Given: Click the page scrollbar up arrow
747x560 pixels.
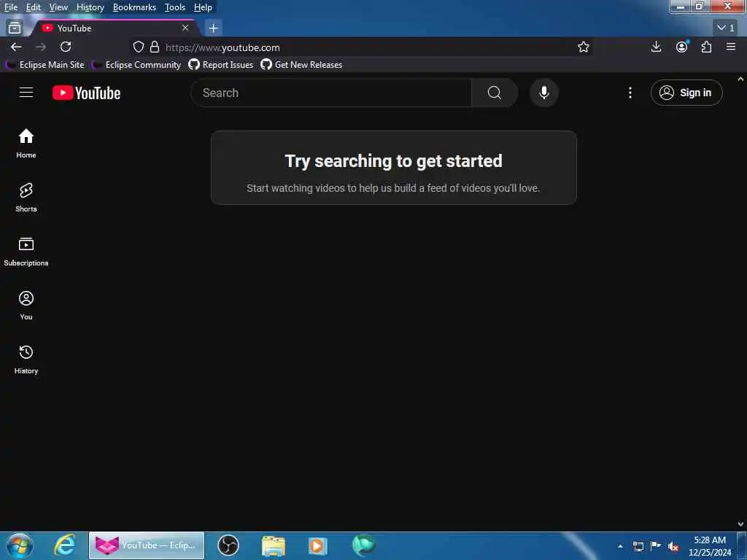Looking at the screenshot, I should tap(740, 79).
